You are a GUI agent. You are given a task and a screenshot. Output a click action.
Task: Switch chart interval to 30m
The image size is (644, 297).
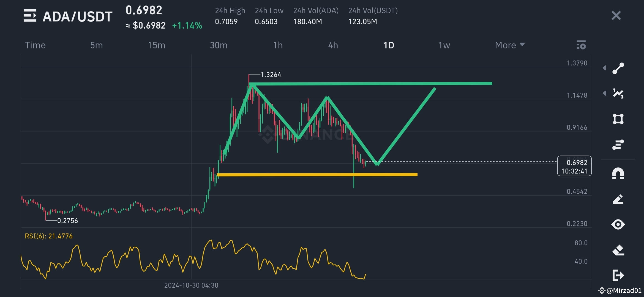click(x=219, y=45)
